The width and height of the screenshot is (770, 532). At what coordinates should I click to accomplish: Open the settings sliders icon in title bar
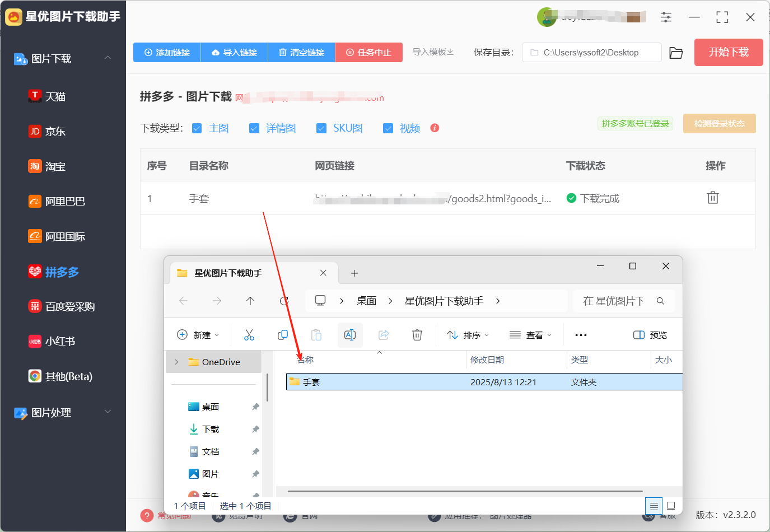[x=666, y=17]
